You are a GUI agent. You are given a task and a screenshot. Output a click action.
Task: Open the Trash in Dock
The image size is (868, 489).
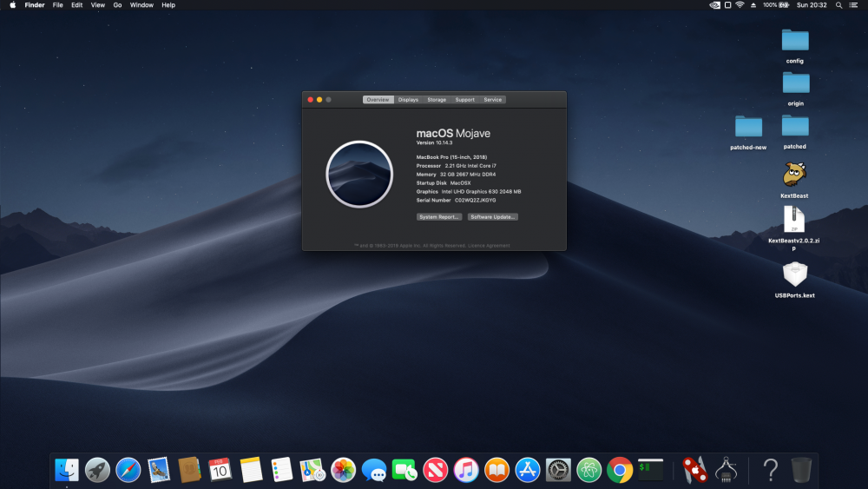coord(801,470)
